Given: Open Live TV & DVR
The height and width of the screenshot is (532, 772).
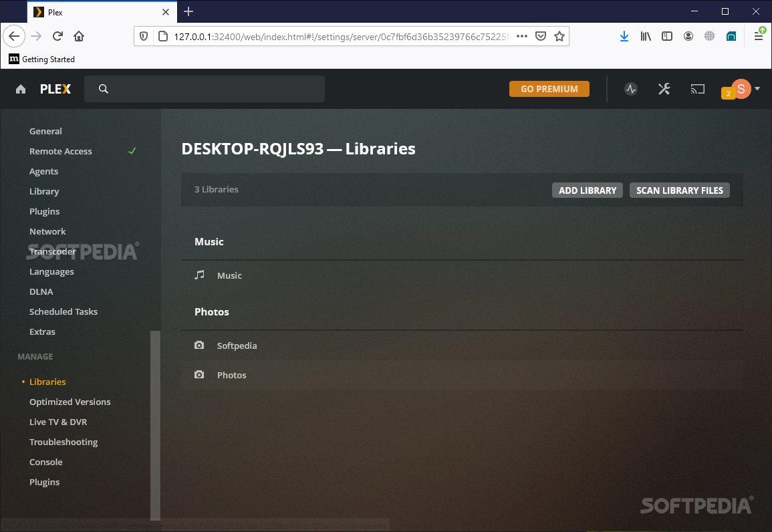Looking at the screenshot, I should (58, 422).
